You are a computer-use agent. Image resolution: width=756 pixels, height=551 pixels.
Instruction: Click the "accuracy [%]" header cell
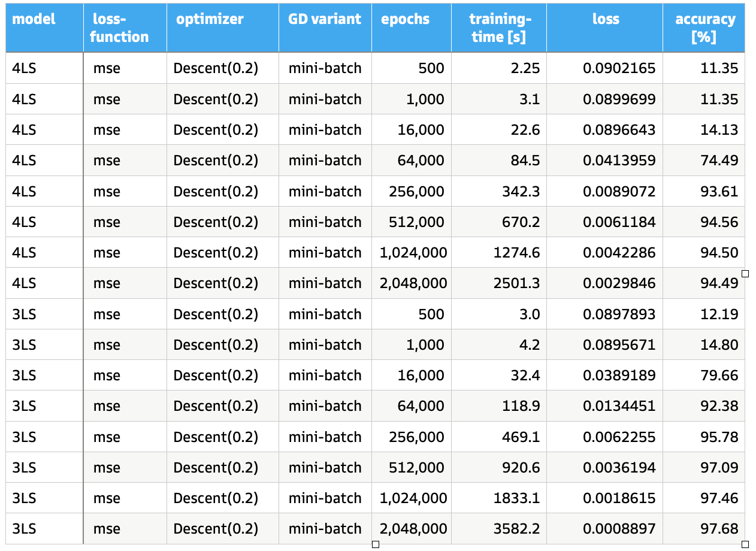(703, 28)
